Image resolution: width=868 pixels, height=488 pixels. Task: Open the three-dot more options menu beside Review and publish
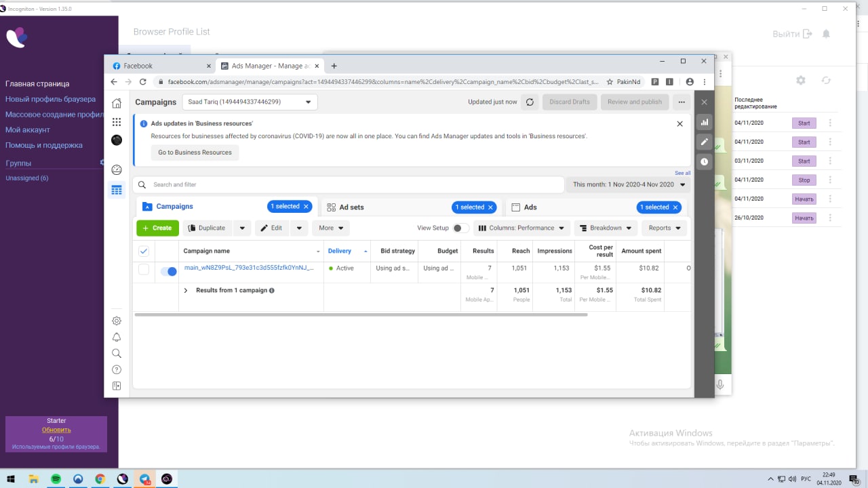[682, 102]
